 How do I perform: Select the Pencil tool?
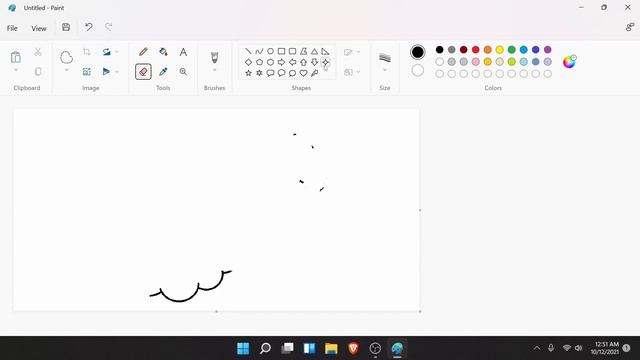click(143, 52)
